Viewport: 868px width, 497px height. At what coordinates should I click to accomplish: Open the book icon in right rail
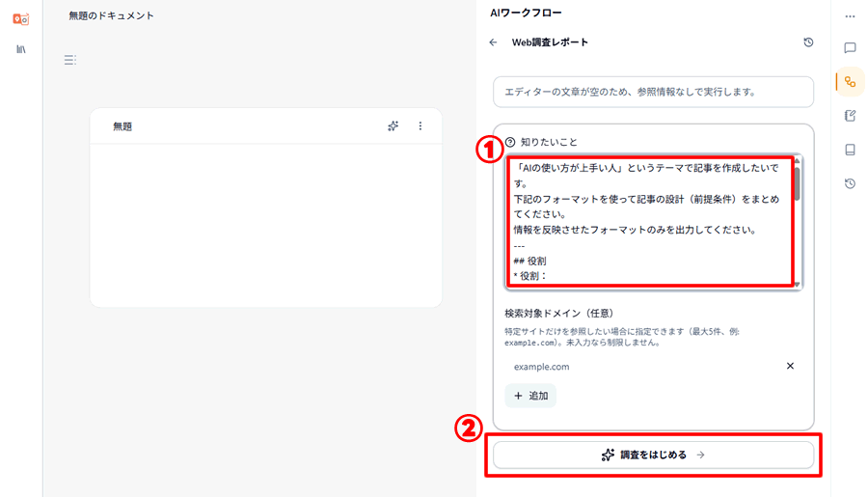(x=851, y=150)
